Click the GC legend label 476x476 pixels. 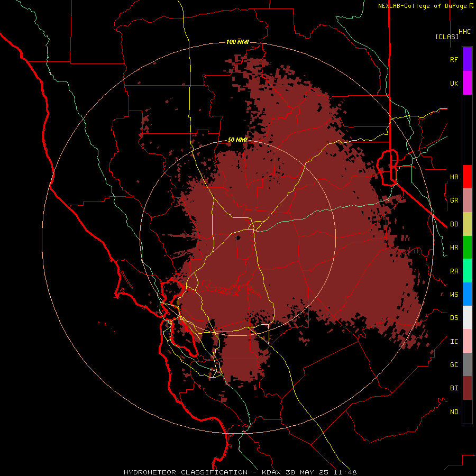point(454,365)
